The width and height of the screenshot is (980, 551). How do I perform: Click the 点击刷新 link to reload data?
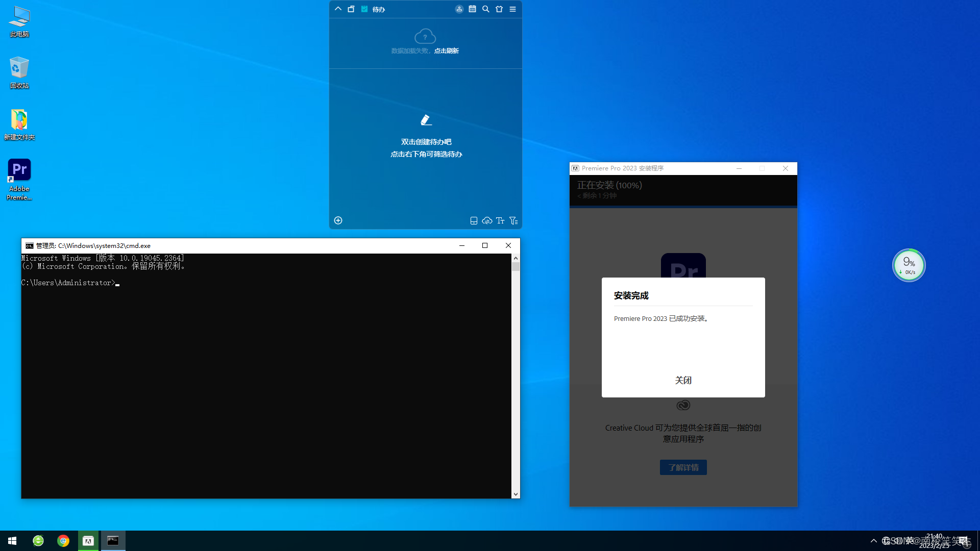click(447, 51)
